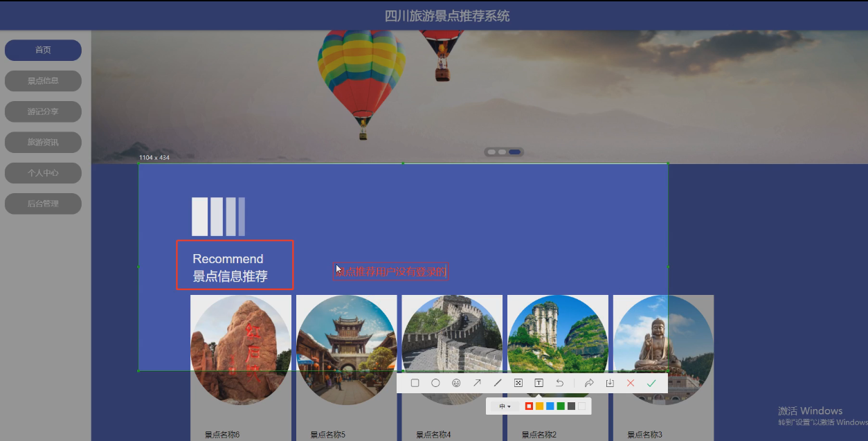
Task: Share the captured screenshot
Action: 589,383
